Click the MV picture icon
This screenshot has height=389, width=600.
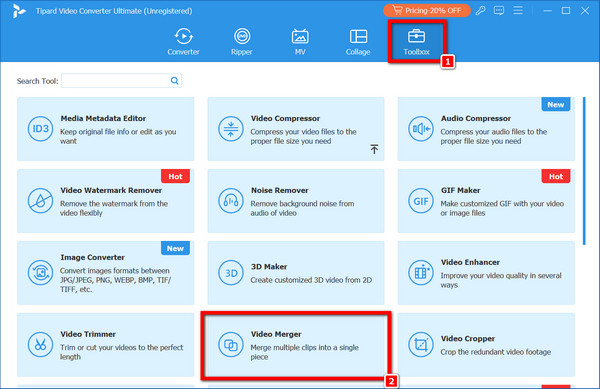click(x=300, y=36)
